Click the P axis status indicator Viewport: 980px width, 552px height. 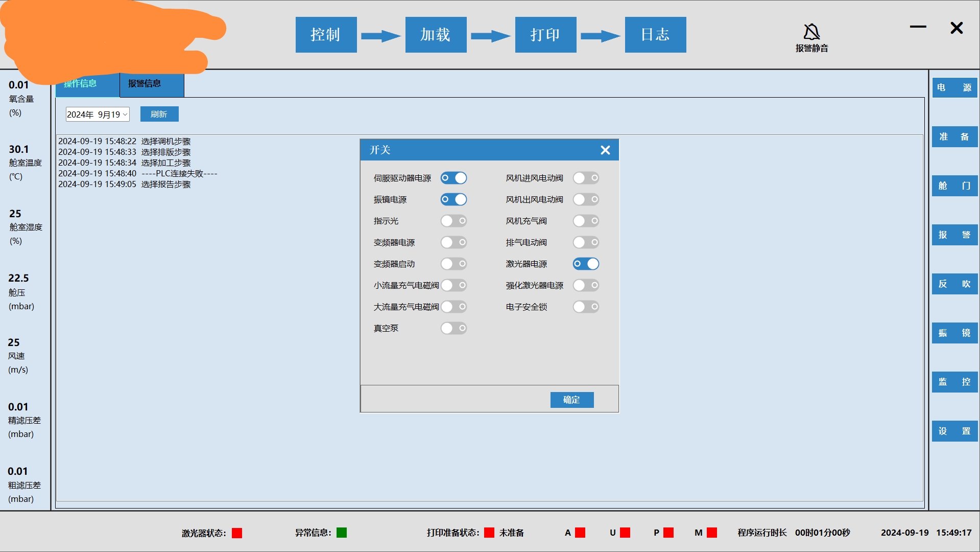(668, 533)
